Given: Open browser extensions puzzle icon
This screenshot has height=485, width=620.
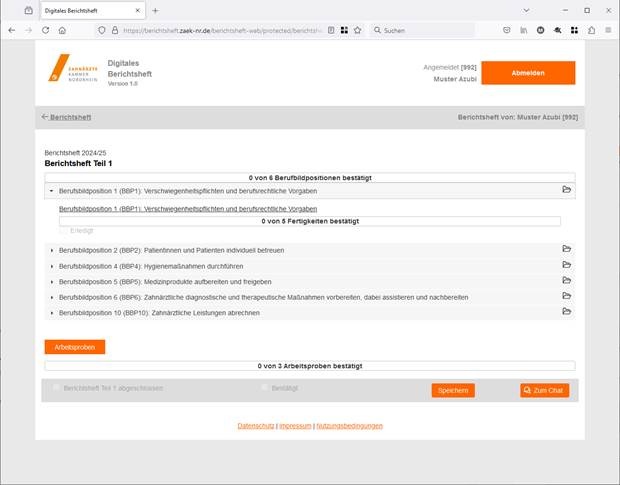Looking at the screenshot, I should (592, 30).
